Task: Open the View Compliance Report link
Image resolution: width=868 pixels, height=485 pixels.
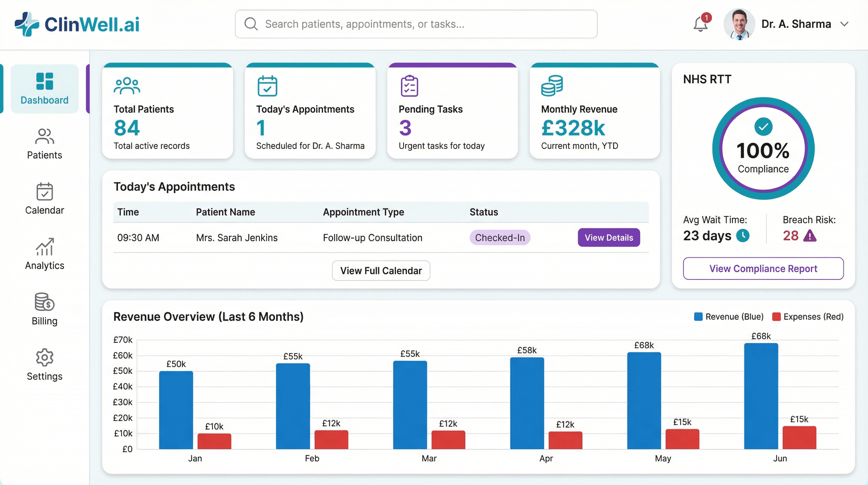Action: [763, 268]
